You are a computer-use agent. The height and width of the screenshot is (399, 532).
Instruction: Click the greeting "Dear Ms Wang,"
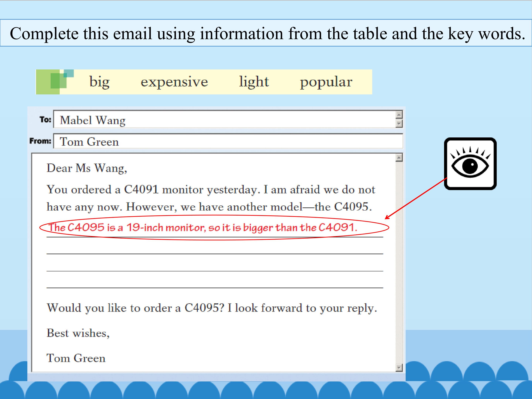tap(87, 168)
